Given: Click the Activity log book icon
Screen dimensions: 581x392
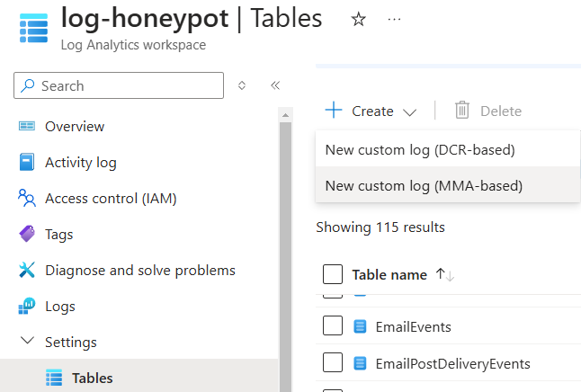Looking at the screenshot, I should pyautogui.click(x=27, y=162).
